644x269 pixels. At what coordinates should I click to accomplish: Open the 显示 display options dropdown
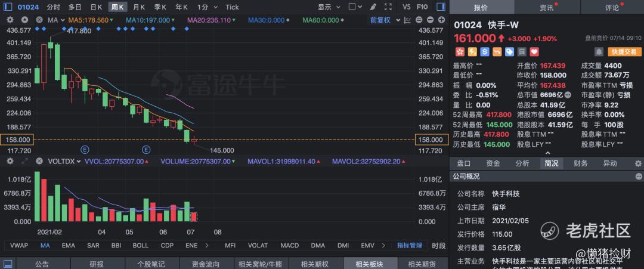pyautogui.click(x=329, y=7)
